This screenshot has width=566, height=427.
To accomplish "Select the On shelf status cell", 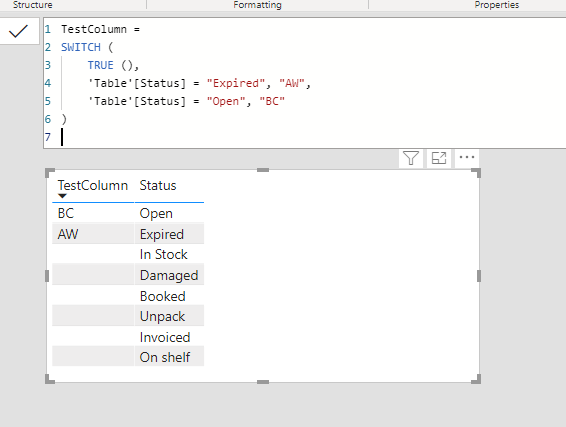I will pos(169,357).
